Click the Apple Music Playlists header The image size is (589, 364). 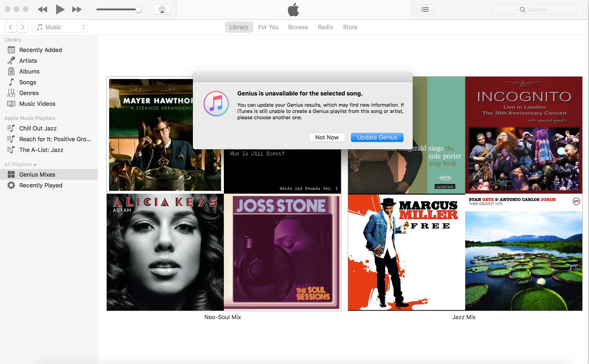pos(30,118)
